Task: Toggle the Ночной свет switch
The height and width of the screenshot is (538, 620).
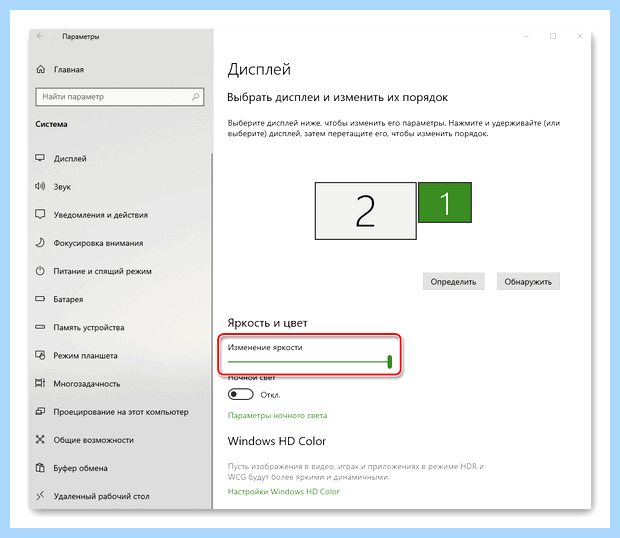Action: point(240,395)
